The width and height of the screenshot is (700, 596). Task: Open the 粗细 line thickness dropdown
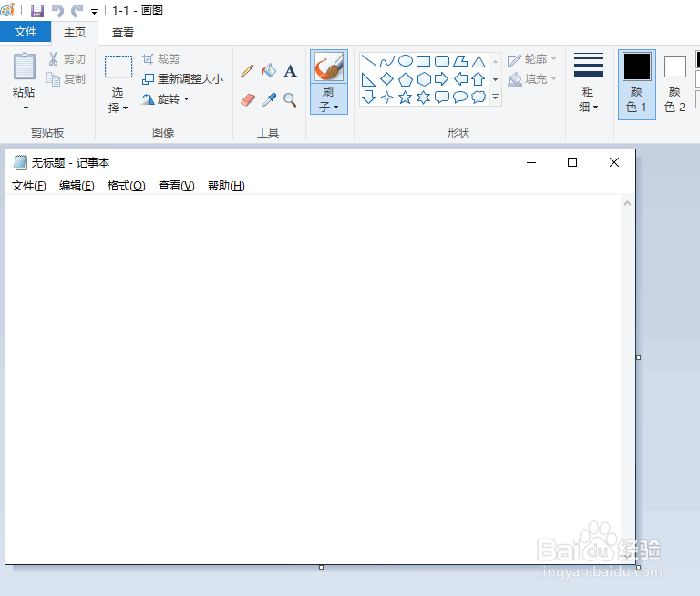click(589, 83)
